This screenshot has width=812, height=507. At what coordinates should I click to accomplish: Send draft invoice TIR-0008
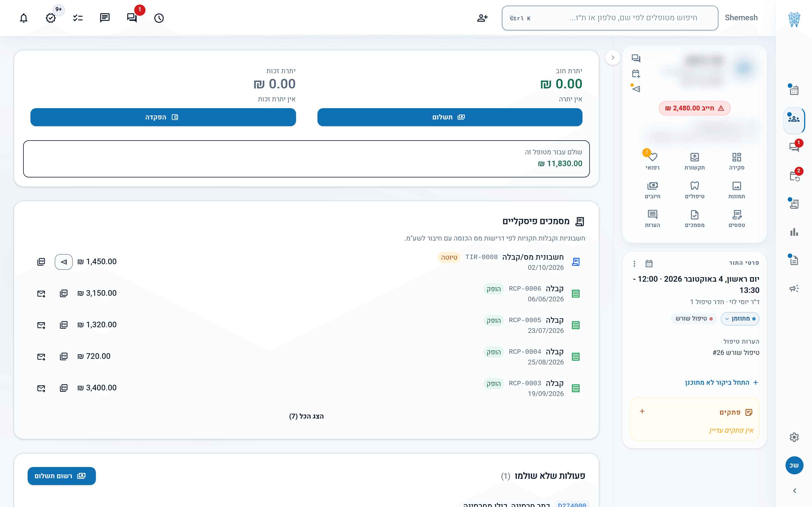[x=64, y=262]
